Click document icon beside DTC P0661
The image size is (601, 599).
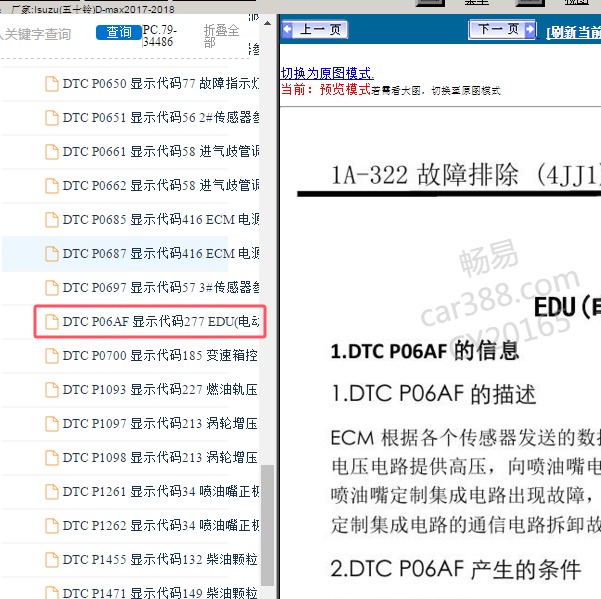(x=52, y=152)
